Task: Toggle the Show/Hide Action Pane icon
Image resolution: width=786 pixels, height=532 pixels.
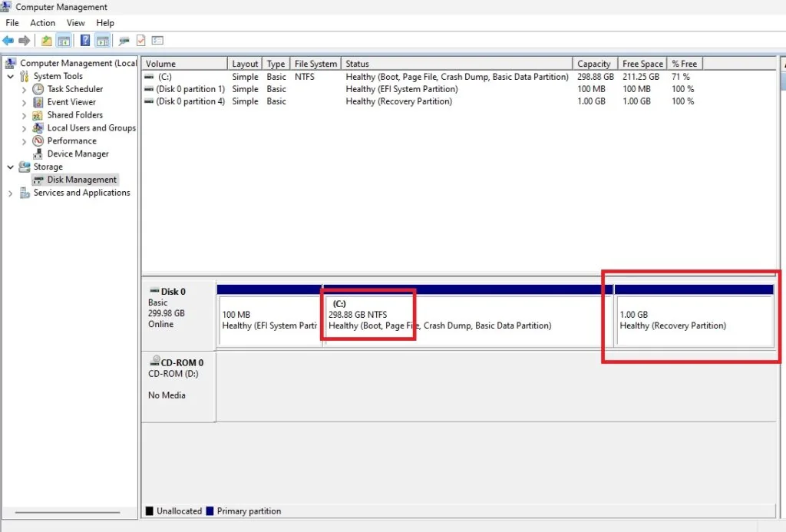Action: pyautogui.click(x=102, y=41)
